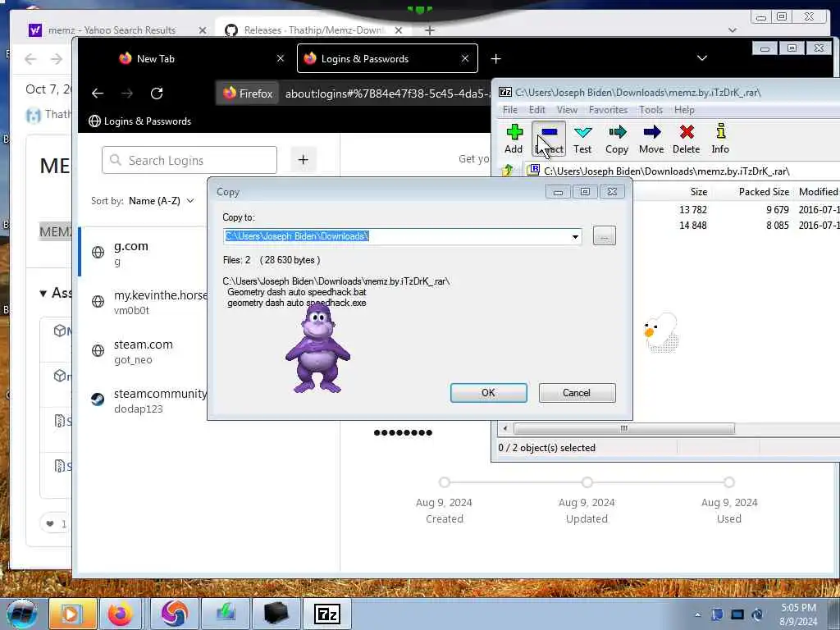Show hidden tray icons arrow

[x=697, y=614]
